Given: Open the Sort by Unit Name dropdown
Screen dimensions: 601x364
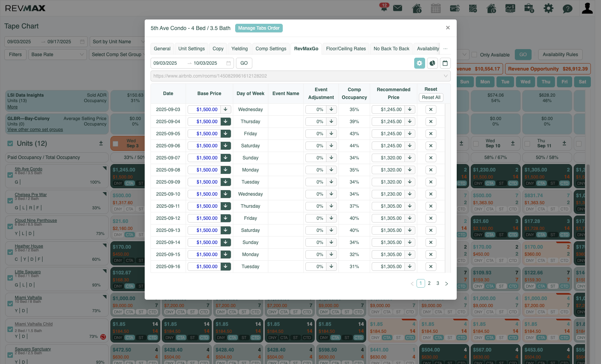Looking at the screenshot, I should point(117,42).
